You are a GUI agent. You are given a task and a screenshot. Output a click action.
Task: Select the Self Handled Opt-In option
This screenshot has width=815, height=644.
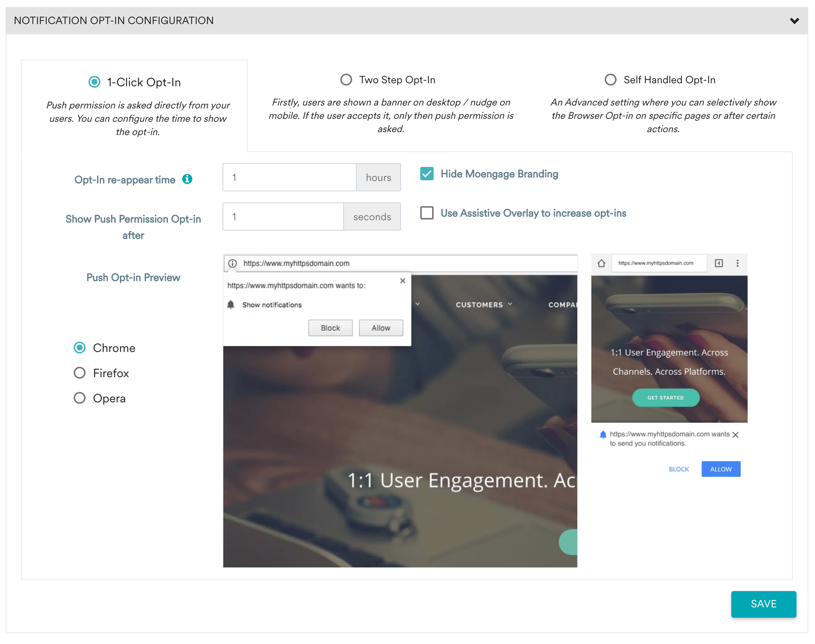tap(610, 80)
